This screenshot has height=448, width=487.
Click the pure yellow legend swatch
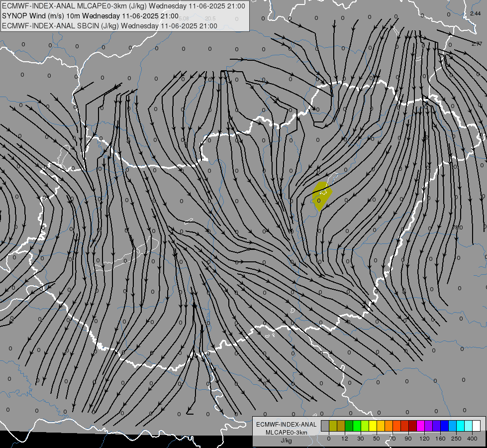(373, 426)
